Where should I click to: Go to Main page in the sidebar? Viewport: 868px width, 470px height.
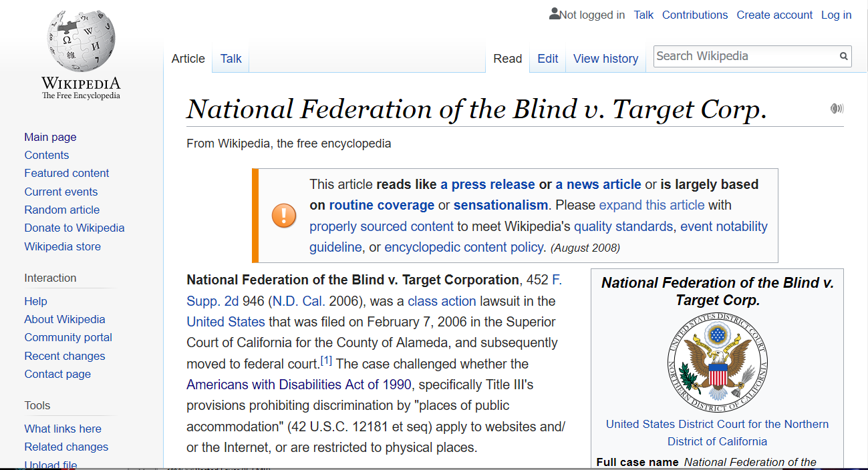(x=51, y=137)
